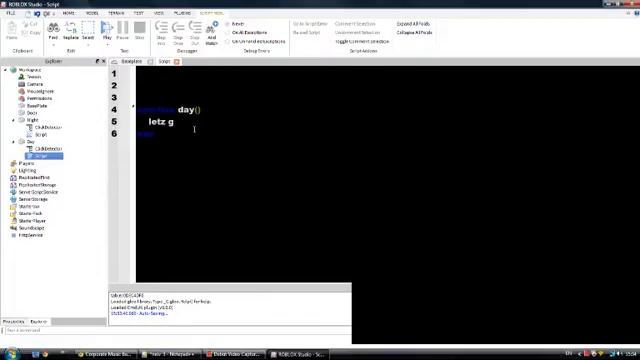
Task: Select the Players service
Action: tap(26, 164)
